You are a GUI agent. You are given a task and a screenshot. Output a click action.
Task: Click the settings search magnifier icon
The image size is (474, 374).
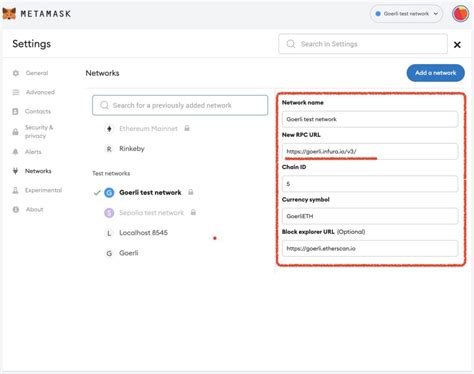(x=291, y=44)
